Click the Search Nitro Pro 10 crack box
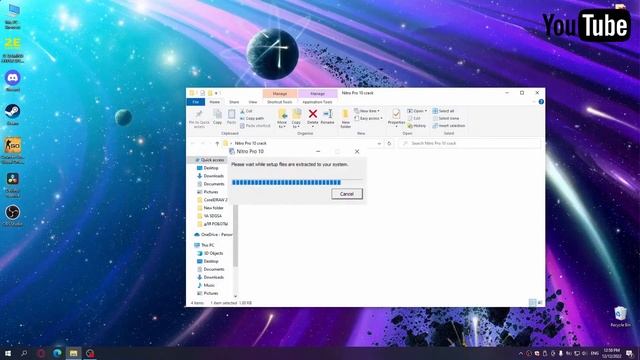This screenshot has width=640, height=360. (x=469, y=143)
